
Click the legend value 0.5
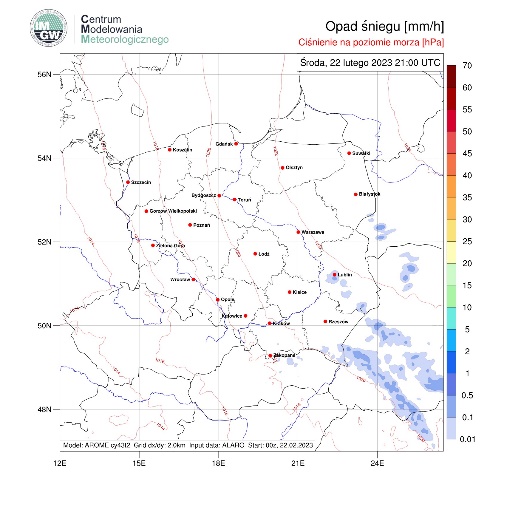coord(467,395)
